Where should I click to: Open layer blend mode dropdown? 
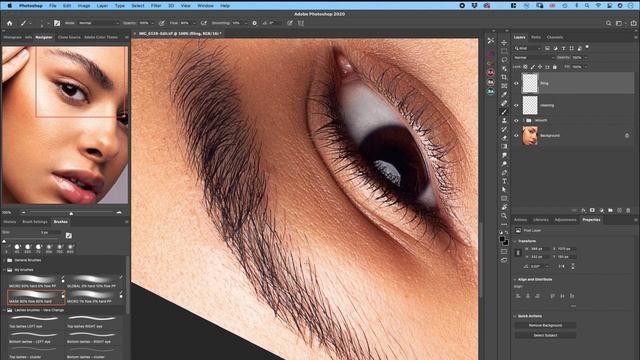534,58
